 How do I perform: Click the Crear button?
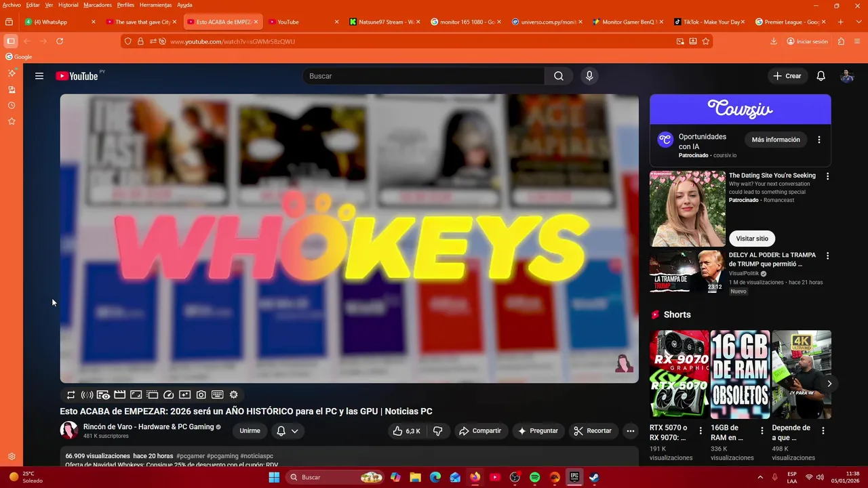click(x=787, y=76)
